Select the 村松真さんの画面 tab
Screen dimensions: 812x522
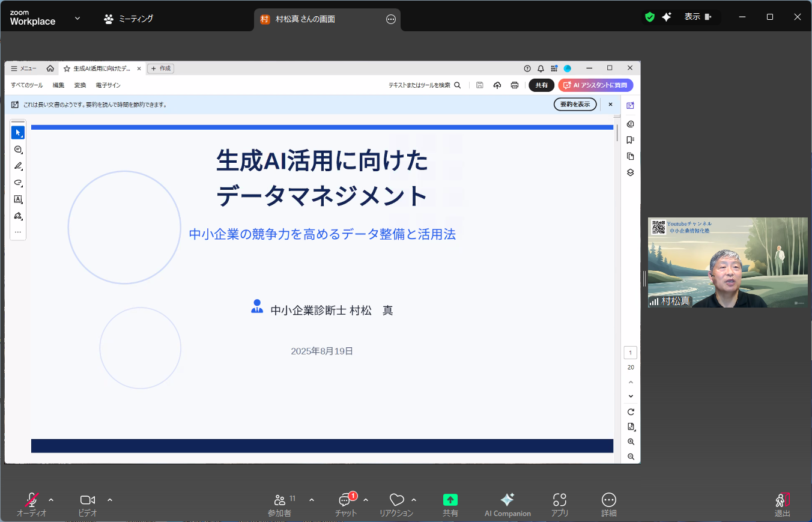tap(312, 19)
